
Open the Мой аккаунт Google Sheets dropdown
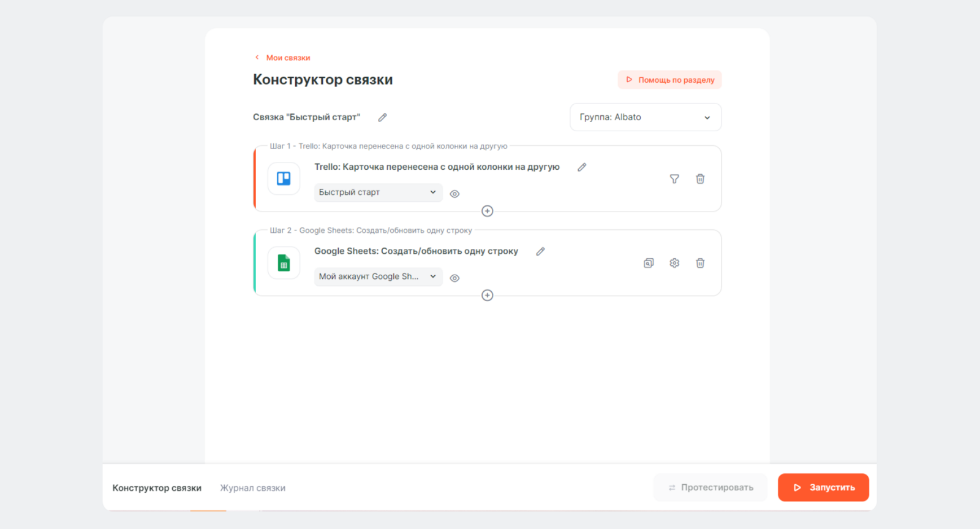coord(378,277)
